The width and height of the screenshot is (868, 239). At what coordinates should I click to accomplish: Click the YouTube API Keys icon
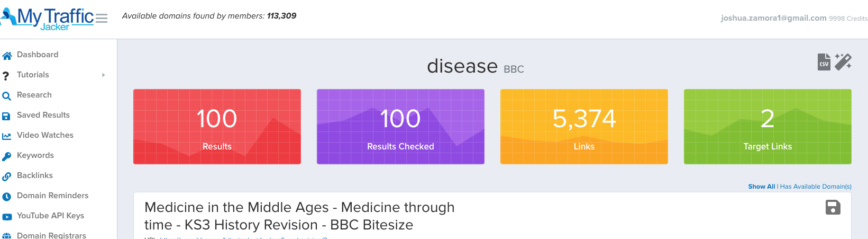7,217
